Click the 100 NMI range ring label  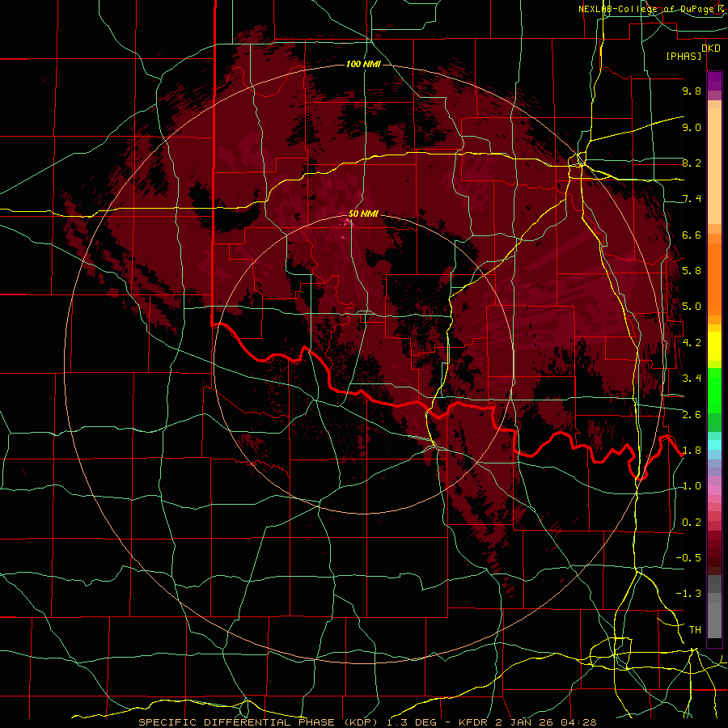tap(363, 64)
